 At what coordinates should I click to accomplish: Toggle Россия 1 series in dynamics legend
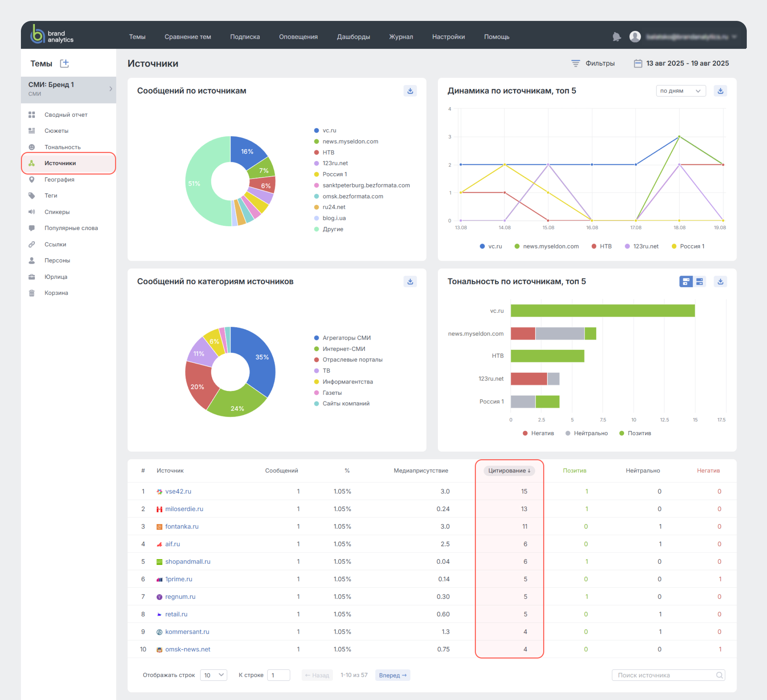(688, 246)
